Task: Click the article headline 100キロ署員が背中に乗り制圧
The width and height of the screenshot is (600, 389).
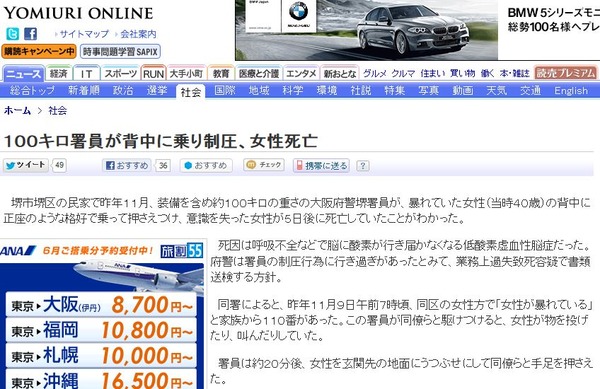Action: pos(161,141)
